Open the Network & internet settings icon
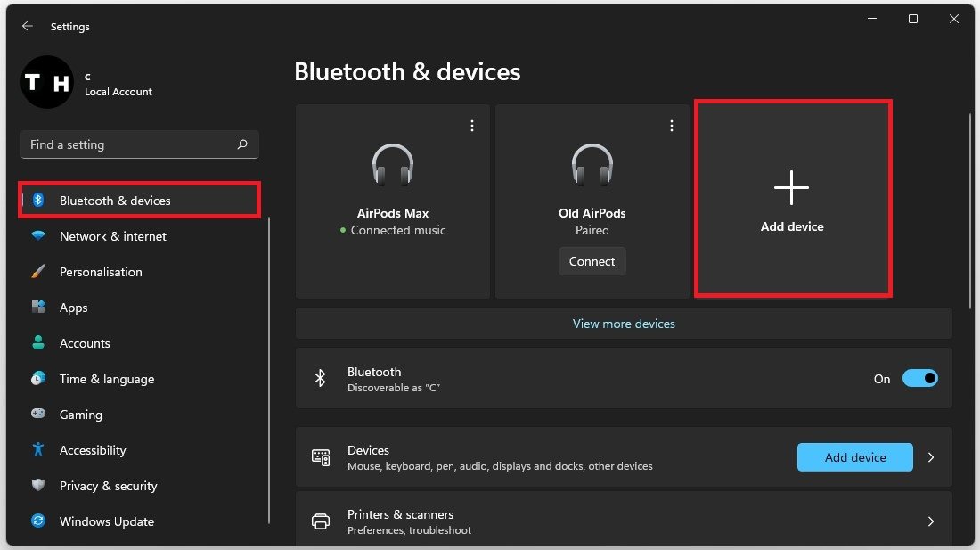 pyautogui.click(x=37, y=236)
